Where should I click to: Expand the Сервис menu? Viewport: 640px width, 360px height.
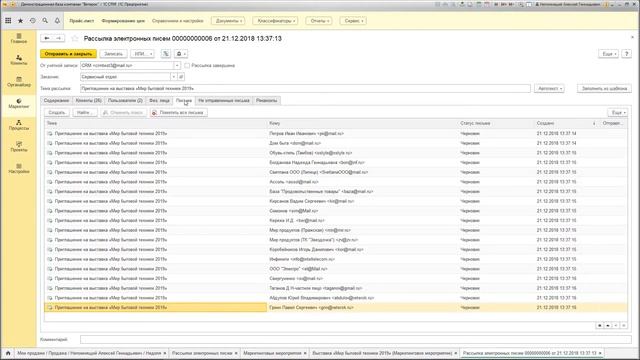353,21
